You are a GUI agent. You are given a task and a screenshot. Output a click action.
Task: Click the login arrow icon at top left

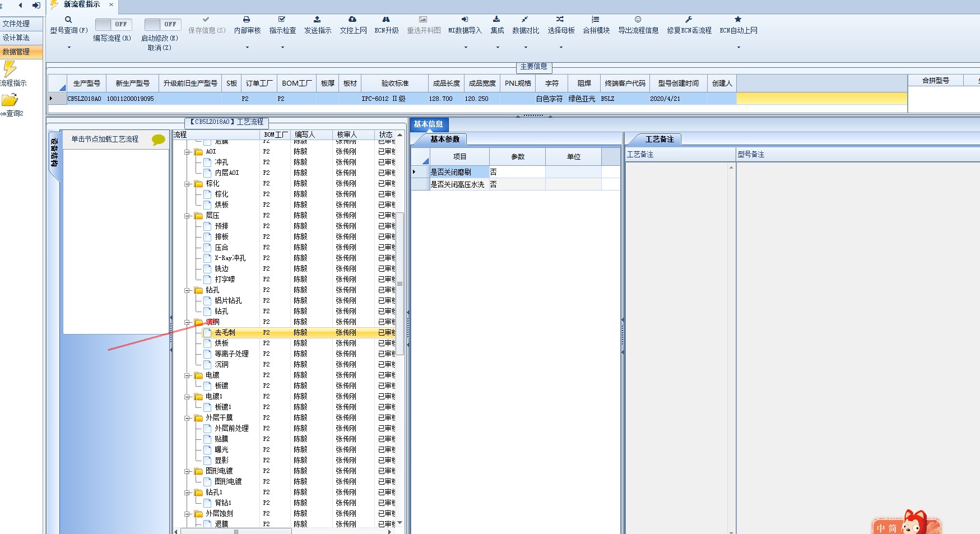(36, 5)
